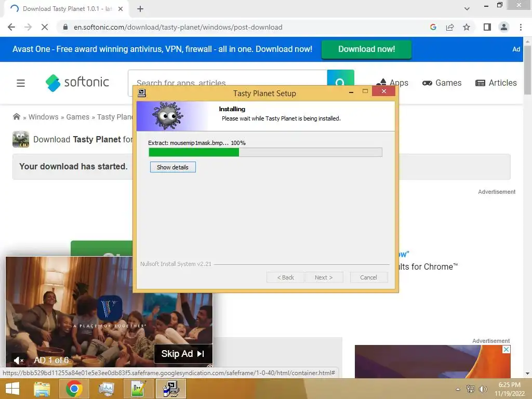Click the home breadcrumb icon
Image resolution: width=532 pixels, height=399 pixels.
[16, 117]
